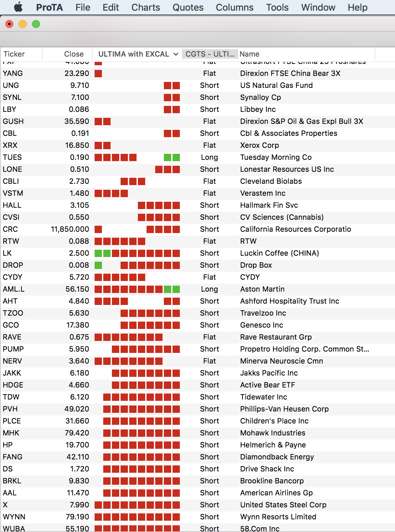Open the Tools menu

pos(277,7)
